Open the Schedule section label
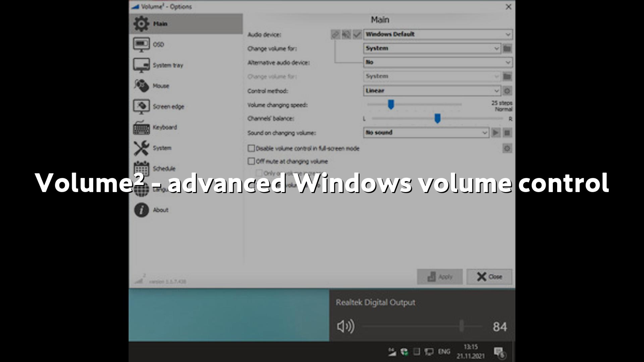 click(164, 169)
